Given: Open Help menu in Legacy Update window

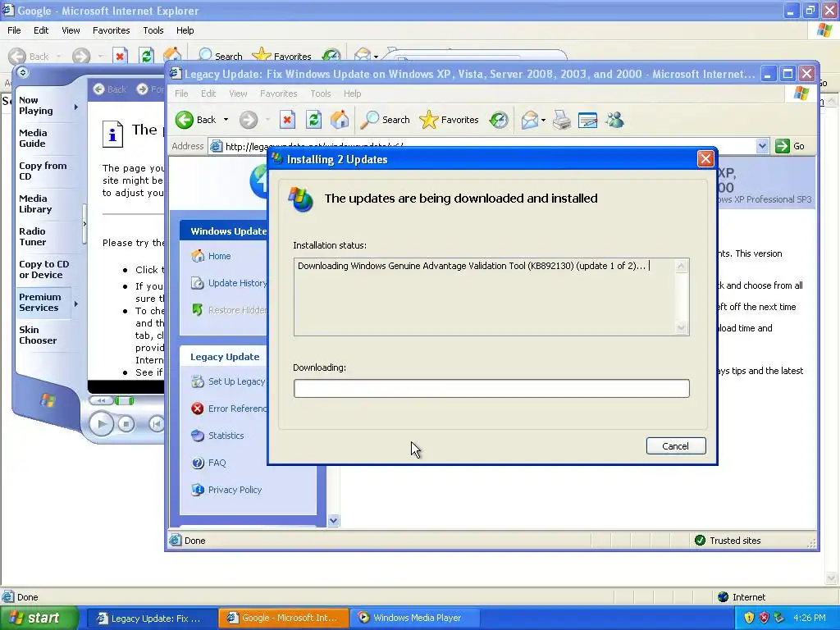Looking at the screenshot, I should click(352, 94).
